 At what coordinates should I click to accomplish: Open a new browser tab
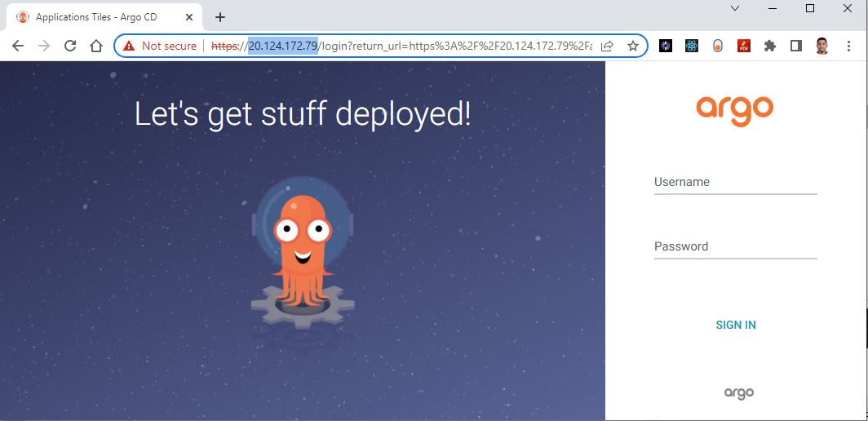coord(220,17)
